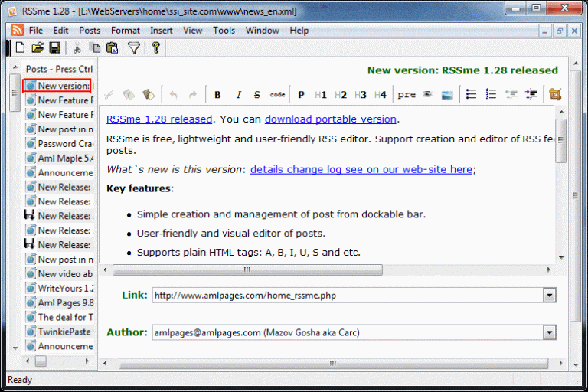The height and width of the screenshot is (392, 588).
Task: Open help with the question mark icon
Action: click(x=155, y=47)
